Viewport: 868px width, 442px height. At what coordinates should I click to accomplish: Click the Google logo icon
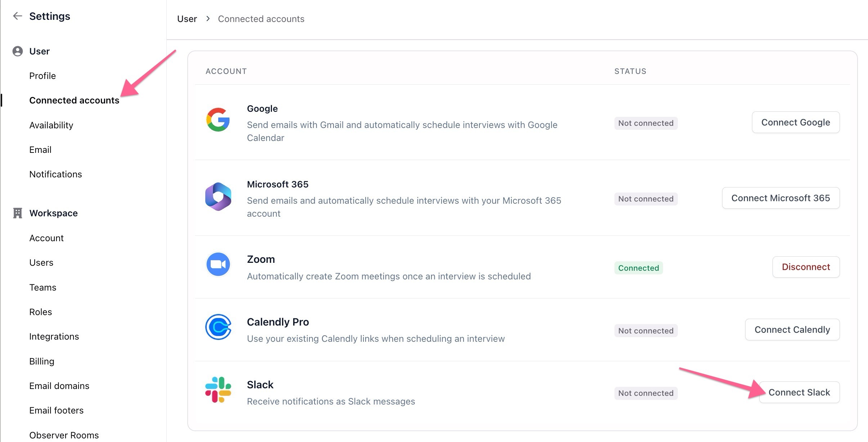(x=218, y=120)
